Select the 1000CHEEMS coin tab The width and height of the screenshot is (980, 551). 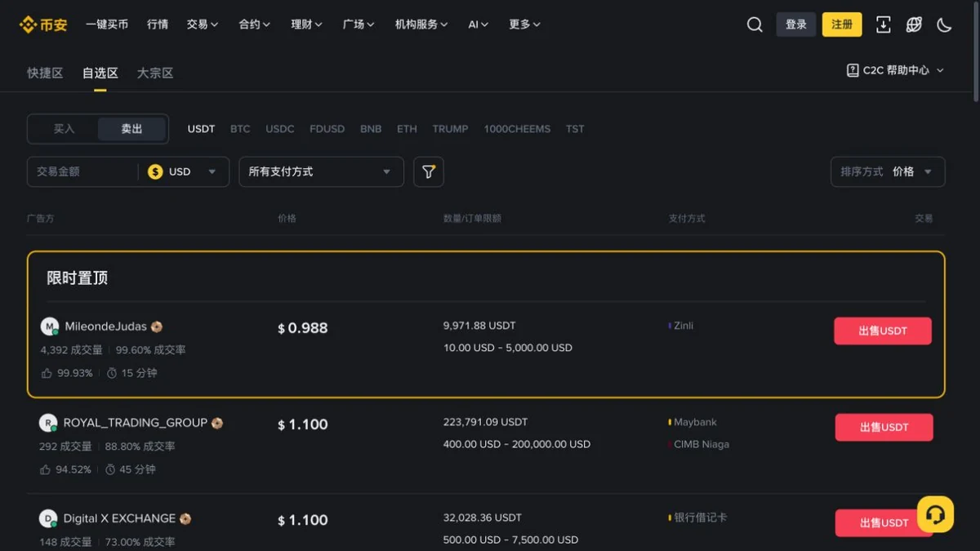pyautogui.click(x=517, y=129)
